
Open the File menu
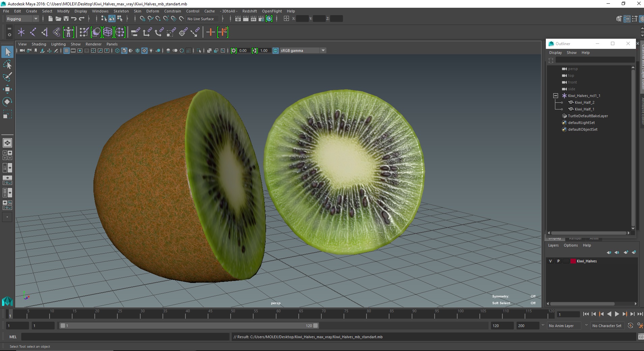pyautogui.click(x=6, y=11)
